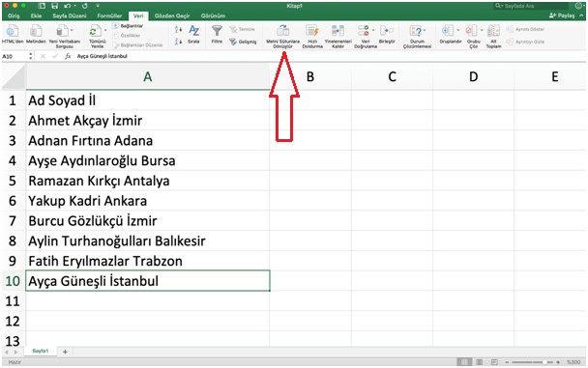Switch to Page Layout view status icon
This screenshot has width=588, height=368.
tap(480, 362)
